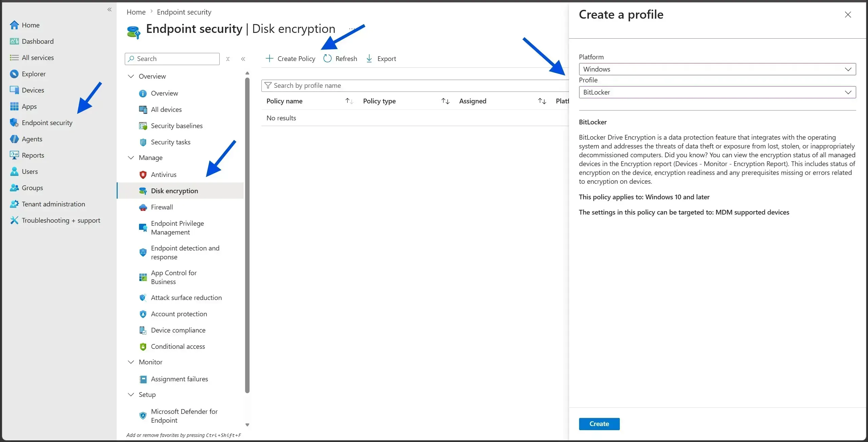Click the submenu Search field
This screenshot has height=442, width=868.
pyautogui.click(x=172, y=59)
